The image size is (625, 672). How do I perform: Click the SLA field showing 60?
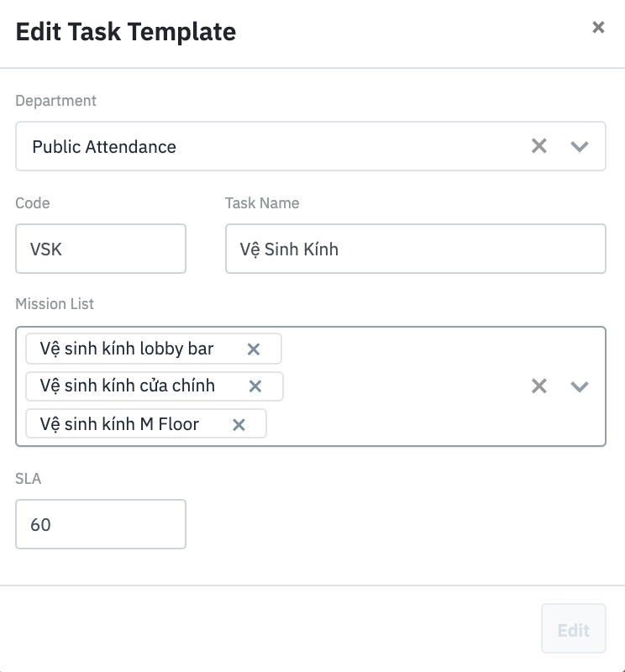click(101, 524)
